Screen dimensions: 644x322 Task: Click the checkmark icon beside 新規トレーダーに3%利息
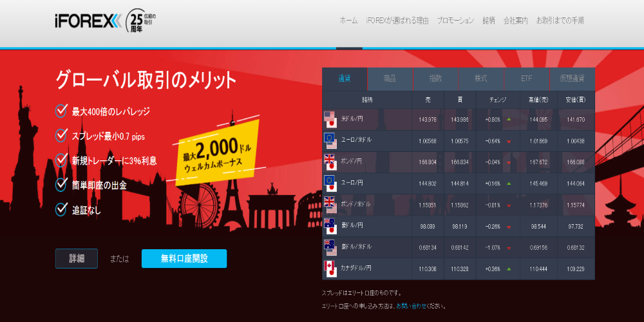click(x=61, y=160)
